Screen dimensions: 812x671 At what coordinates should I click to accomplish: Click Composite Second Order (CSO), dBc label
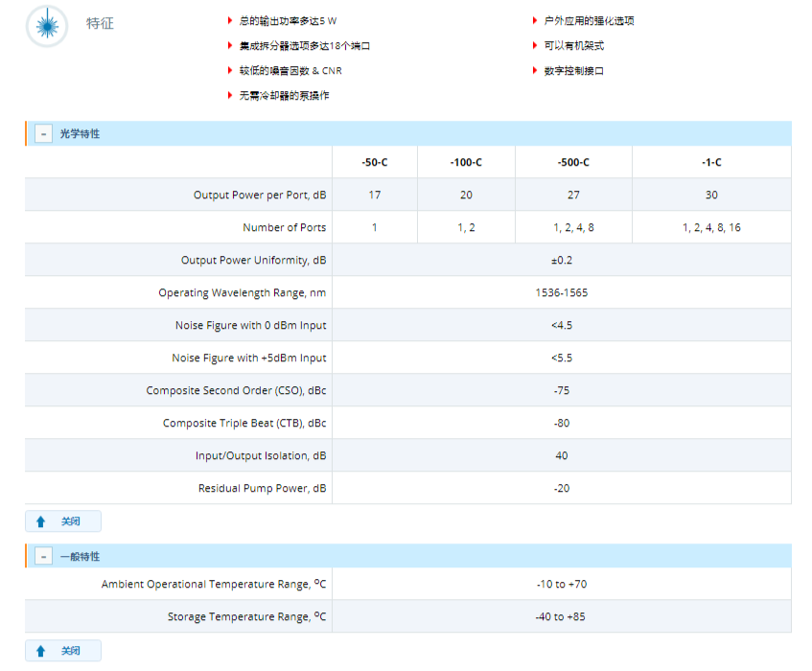pos(236,390)
